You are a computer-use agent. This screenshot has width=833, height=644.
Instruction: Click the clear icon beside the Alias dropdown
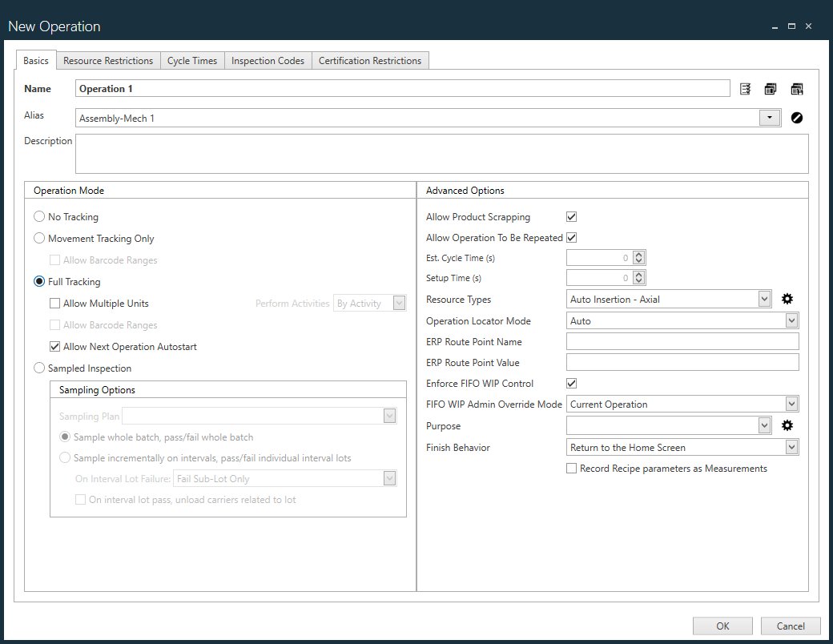[x=797, y=117]
